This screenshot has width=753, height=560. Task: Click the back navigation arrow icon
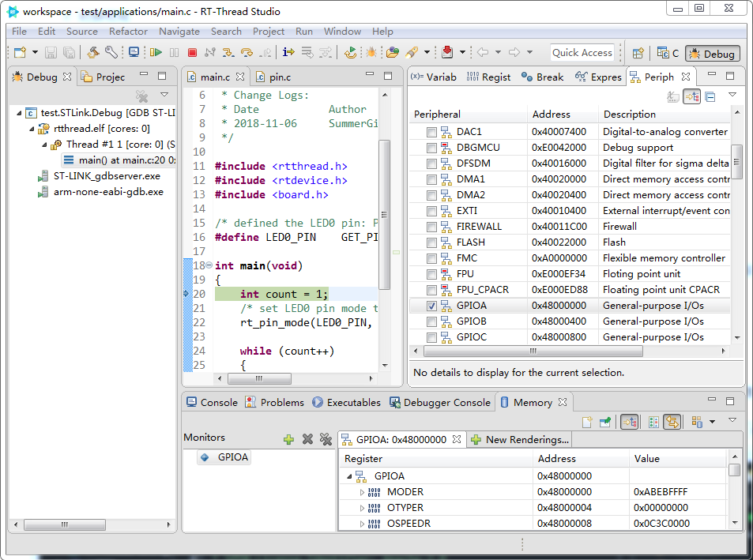click(483, 52)
